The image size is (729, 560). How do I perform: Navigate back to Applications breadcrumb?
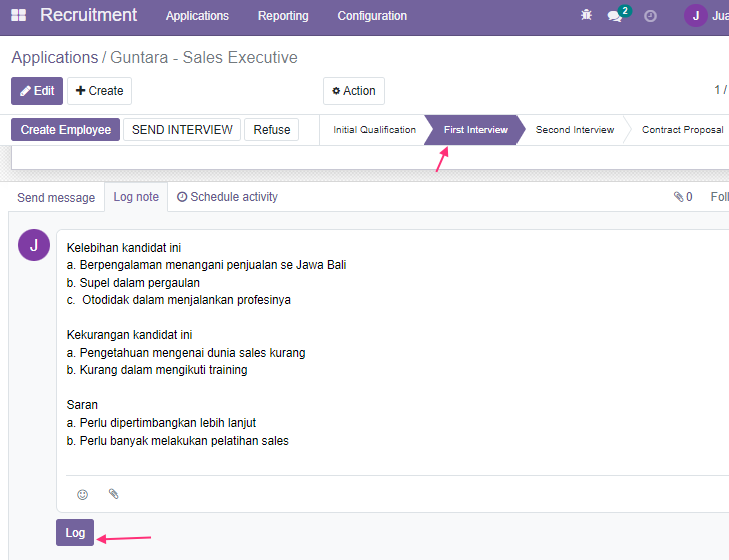(x=55, y=57)
